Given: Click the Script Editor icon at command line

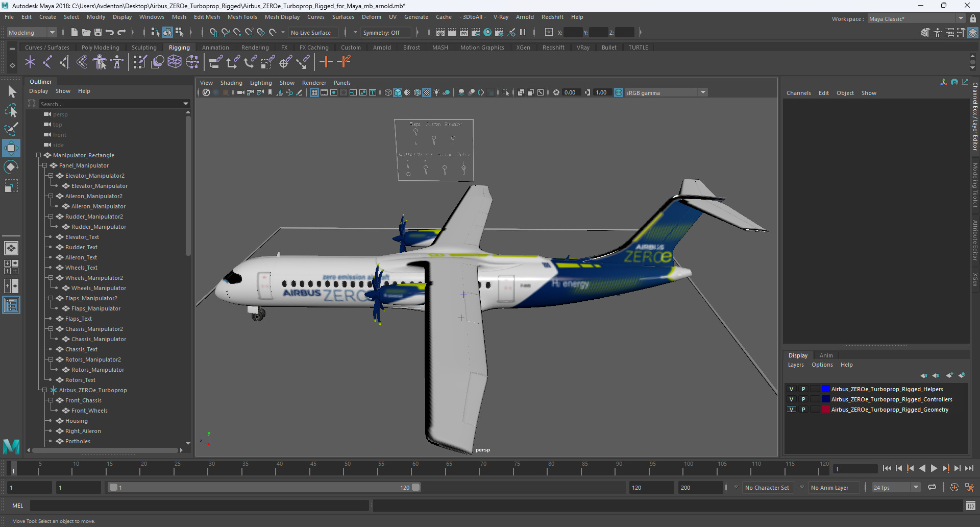Looking at the screenshot, I should 971,506.
